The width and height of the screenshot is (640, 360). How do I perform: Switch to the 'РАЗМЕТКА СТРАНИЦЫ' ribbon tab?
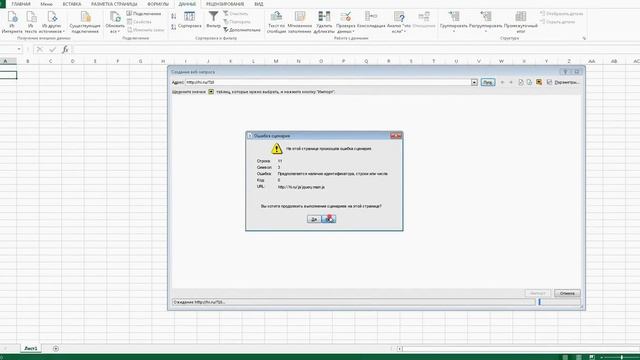coord(114,4)
